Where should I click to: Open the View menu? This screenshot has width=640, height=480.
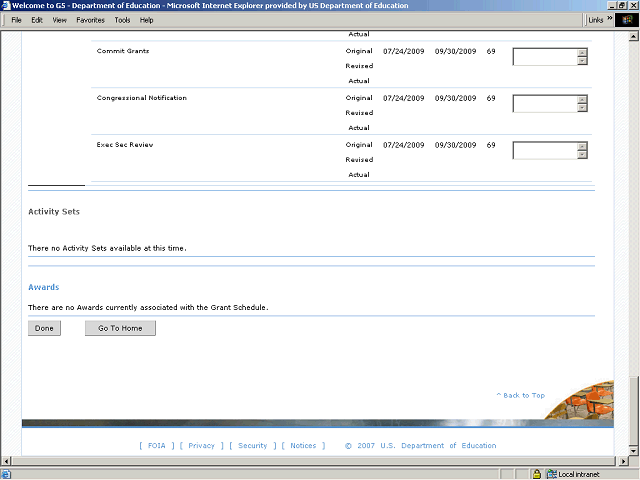(x=59, y=20)
